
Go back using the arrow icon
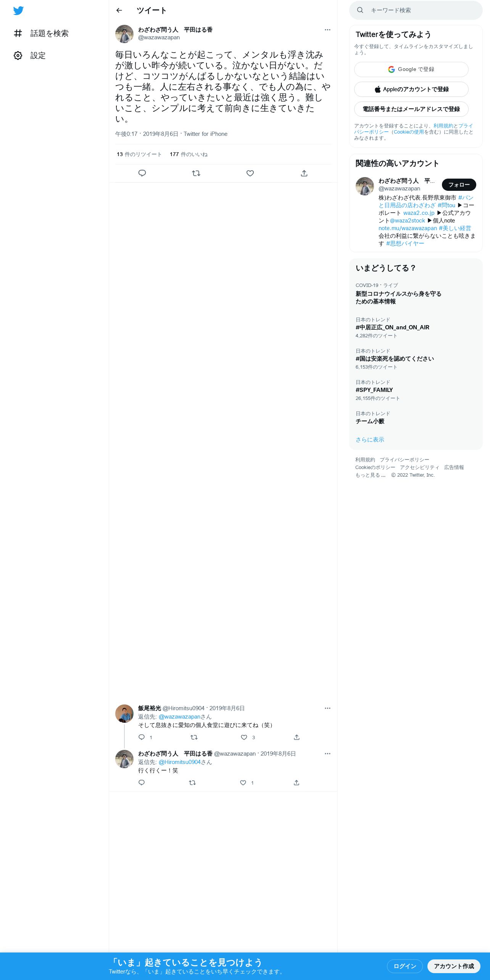pyautogui.click(x=119, y=10)
